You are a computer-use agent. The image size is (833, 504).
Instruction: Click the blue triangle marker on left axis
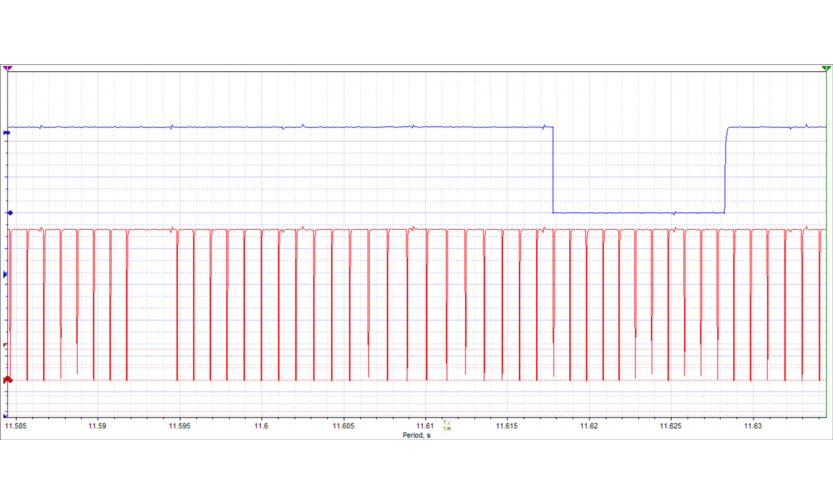(x=6, y=274)
